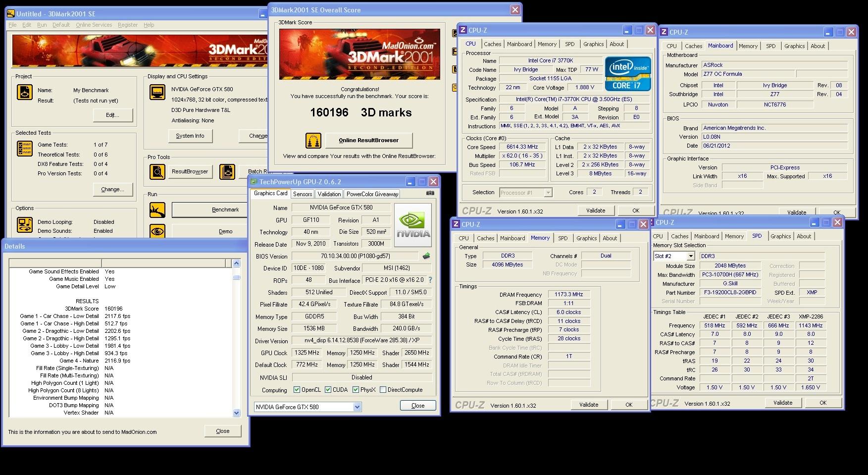Open the GPU selection dropdown in GPU-Z
Image resolution: width=868 pixels, height=475 pixels.
(357, 407)
